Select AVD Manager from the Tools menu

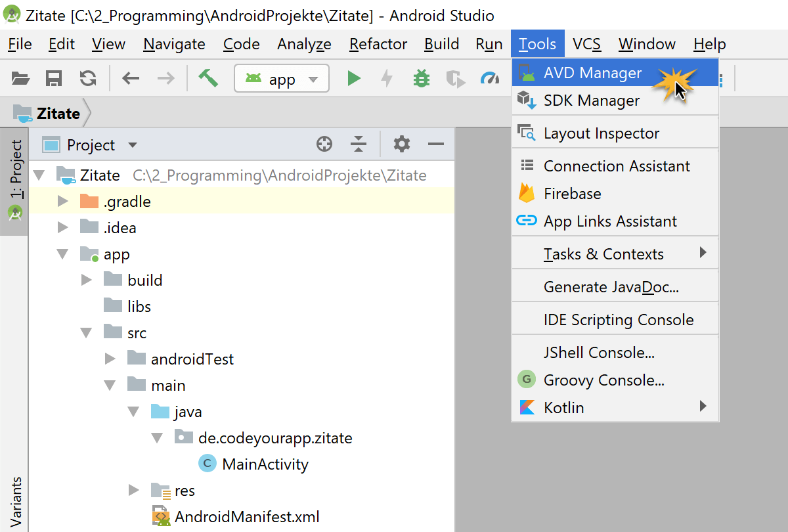(615, 73)
